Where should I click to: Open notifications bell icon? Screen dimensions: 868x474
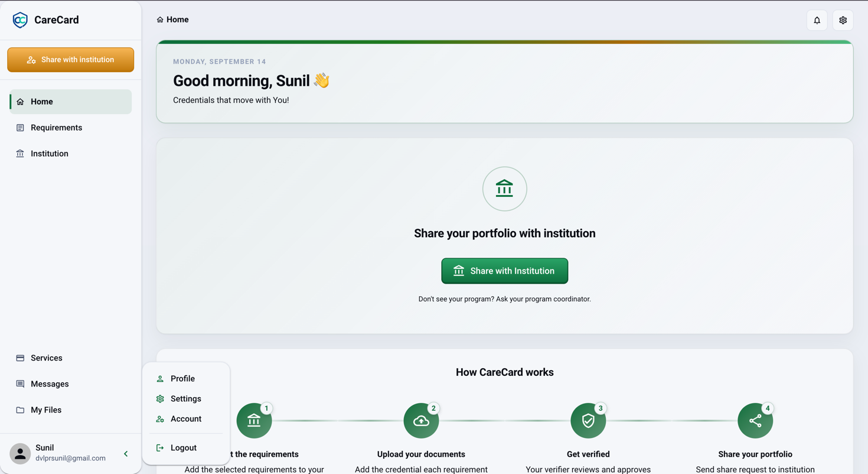(x=817, y=20)
